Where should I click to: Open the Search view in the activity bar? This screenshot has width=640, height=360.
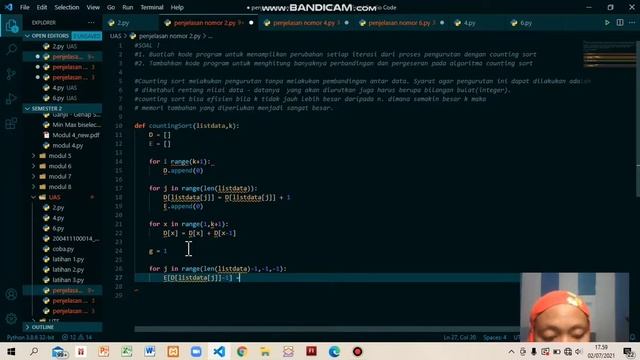(11, 49)
